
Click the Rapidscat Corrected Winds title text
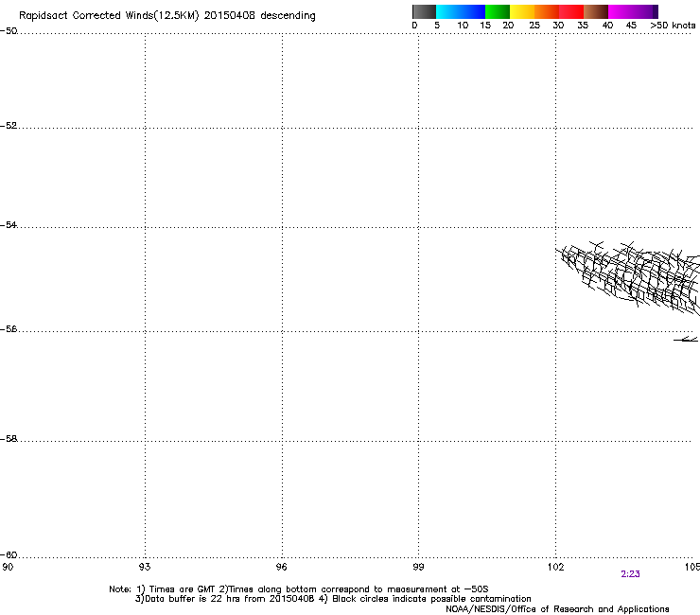click(x=167, y=16)
